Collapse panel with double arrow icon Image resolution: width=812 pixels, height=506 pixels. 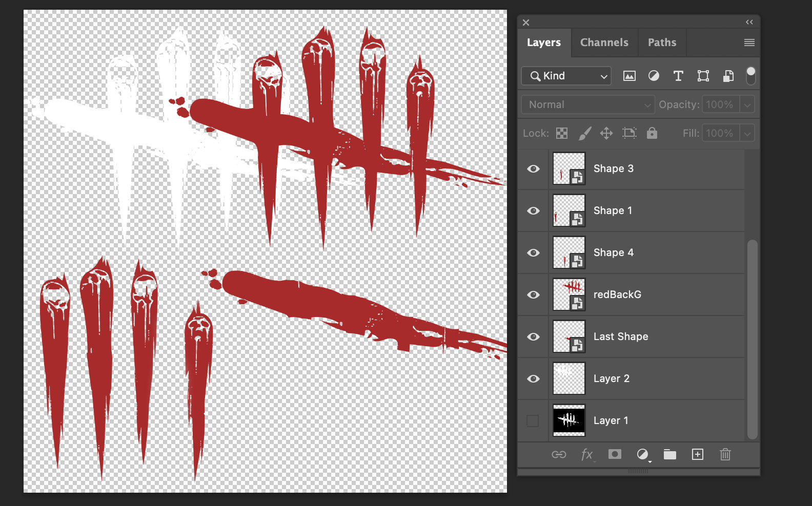point(749,22)
